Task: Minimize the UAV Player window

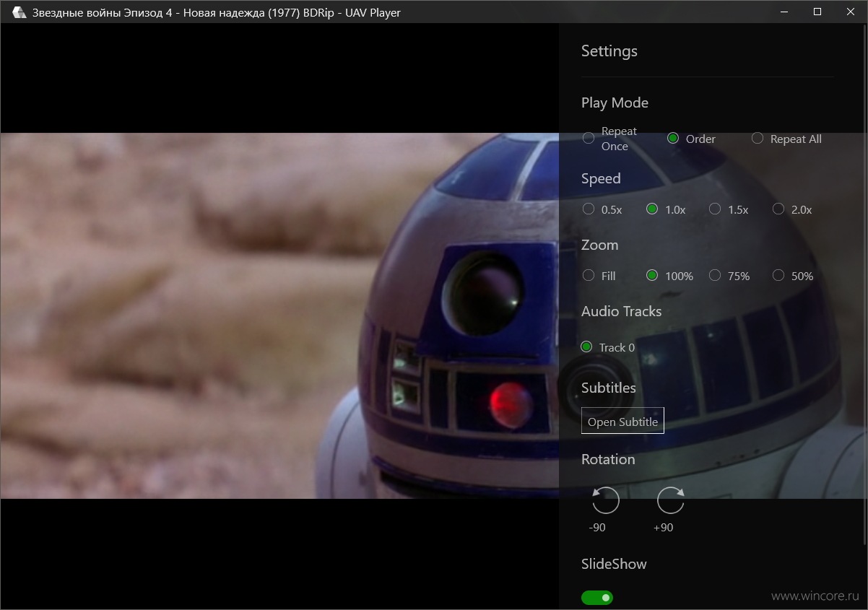Action: (x=785, y=12)
